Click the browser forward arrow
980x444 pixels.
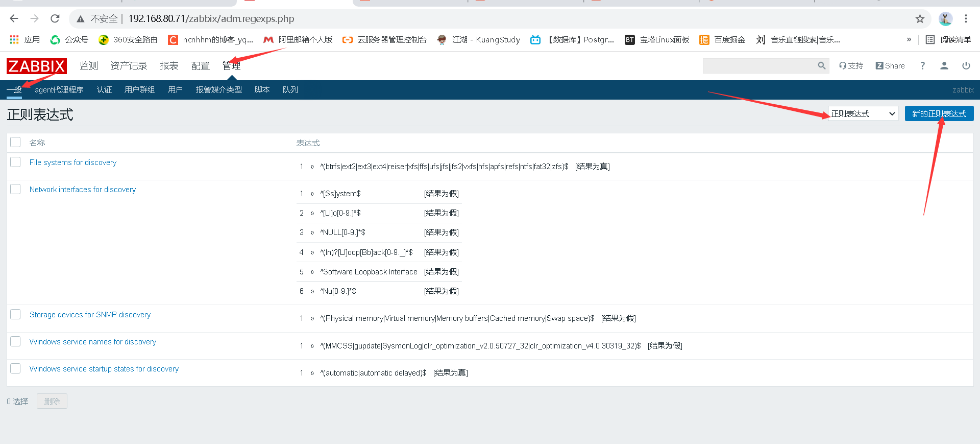click(x=34, y=19)
